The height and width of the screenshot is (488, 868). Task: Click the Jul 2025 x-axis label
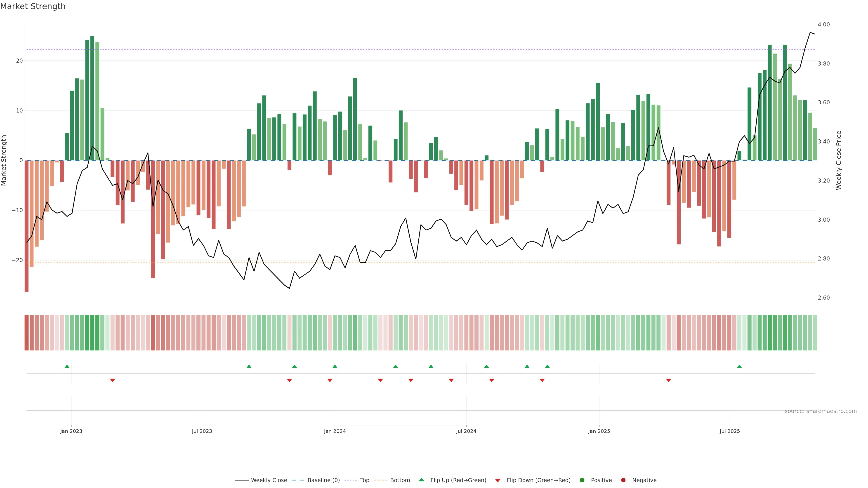(729, 431)
